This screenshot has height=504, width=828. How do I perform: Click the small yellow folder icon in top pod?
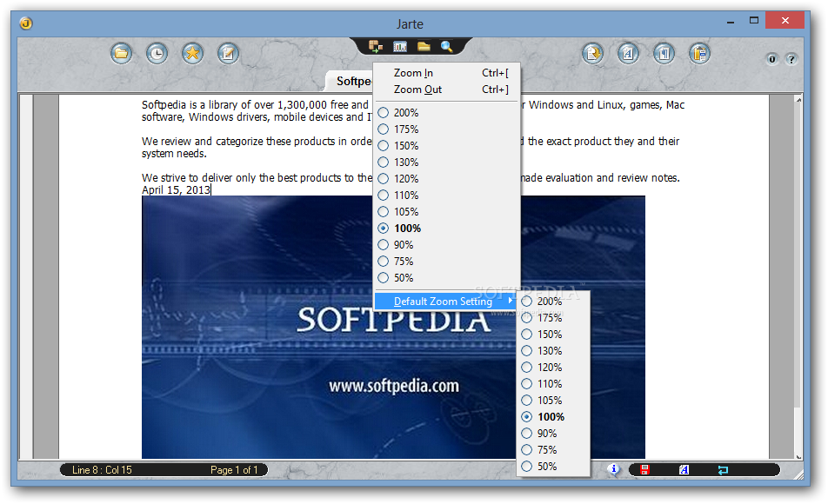424,46
